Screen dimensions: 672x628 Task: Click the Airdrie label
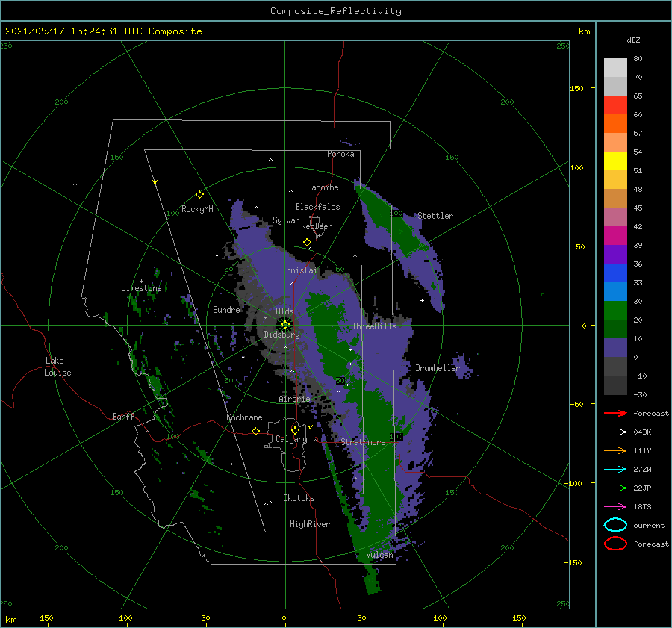pos(294,399)
